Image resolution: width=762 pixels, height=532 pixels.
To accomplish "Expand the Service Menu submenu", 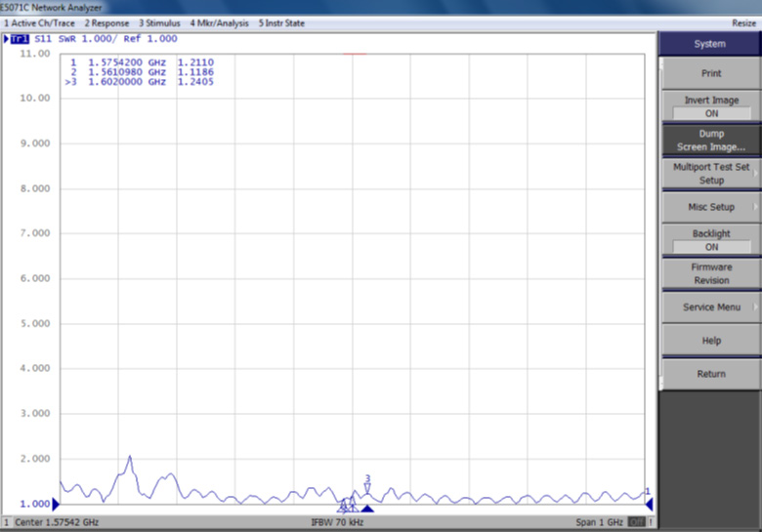I will (710, 307).
